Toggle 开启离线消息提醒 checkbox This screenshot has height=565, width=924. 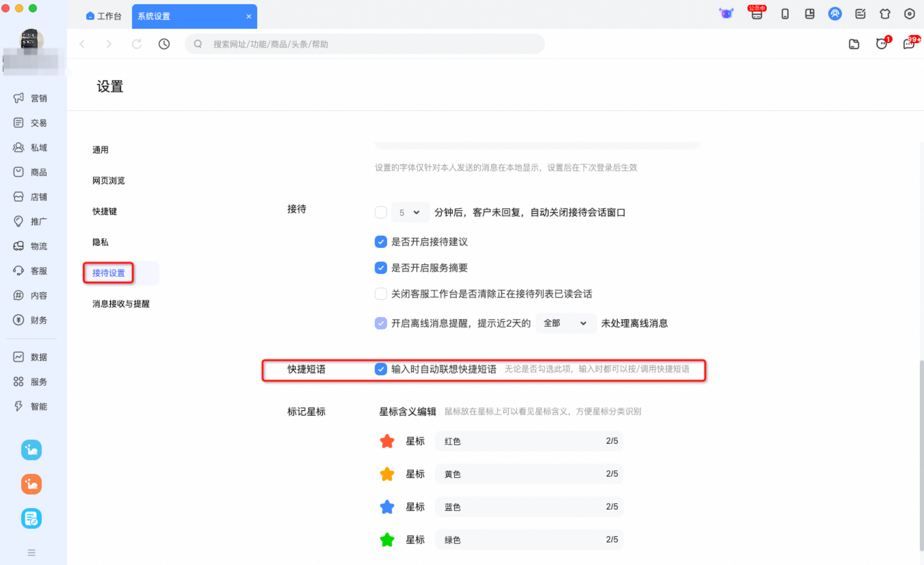[x=381, y=323]
